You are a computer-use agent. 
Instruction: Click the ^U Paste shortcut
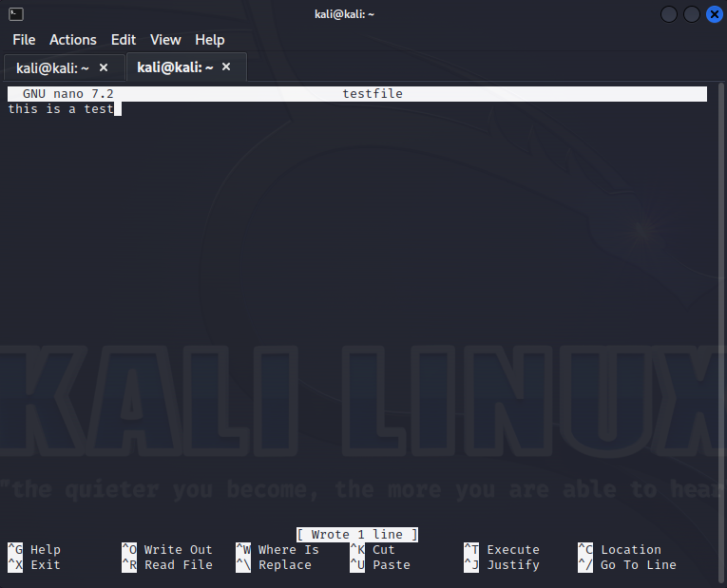point(380,565)
